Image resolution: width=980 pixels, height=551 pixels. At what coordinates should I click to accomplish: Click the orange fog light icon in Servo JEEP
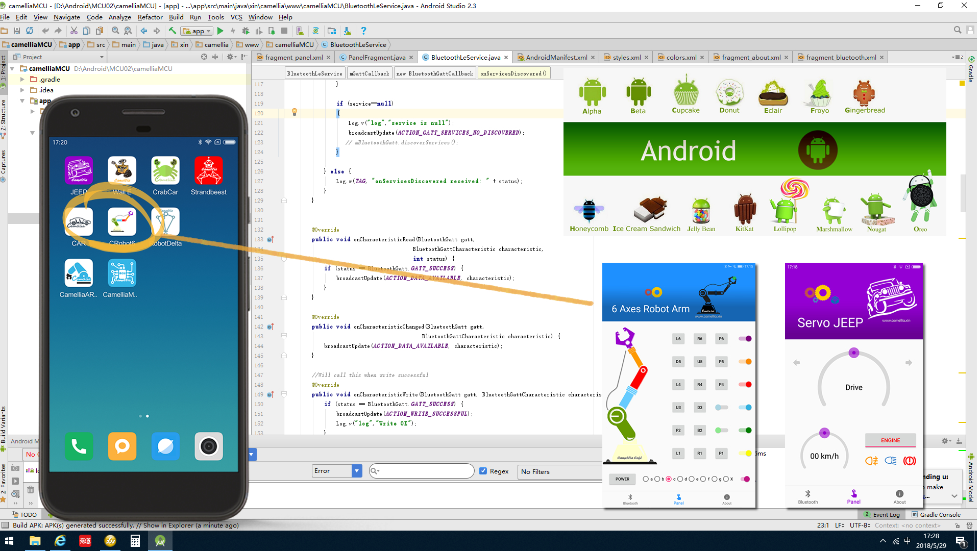(x=871, y=461)
